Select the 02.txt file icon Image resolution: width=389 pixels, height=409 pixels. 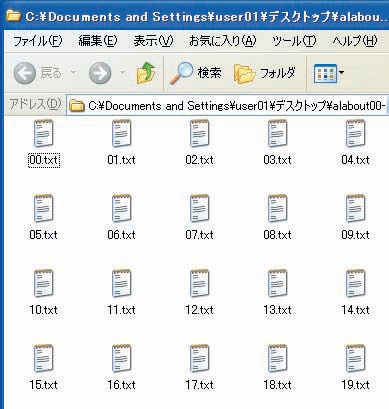click(x=200, y=134)
